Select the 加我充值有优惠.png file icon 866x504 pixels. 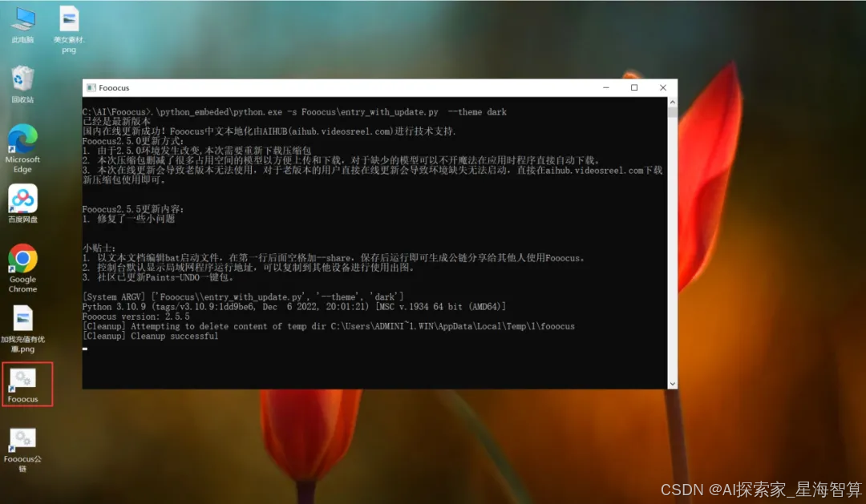(x=22, y=329)
